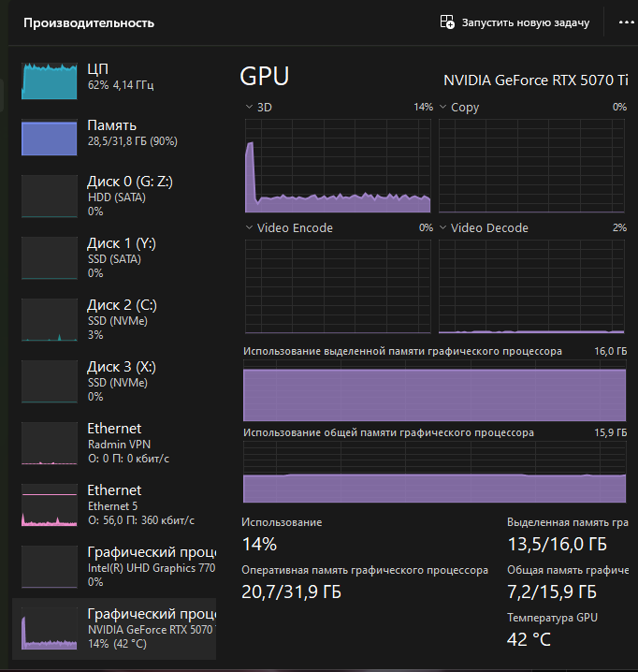Viewport: 638px width, 672px height.
Task: Select the Intel UHD Graphics 770 entry
Action: pyautogui.click(x=114, y=566)
